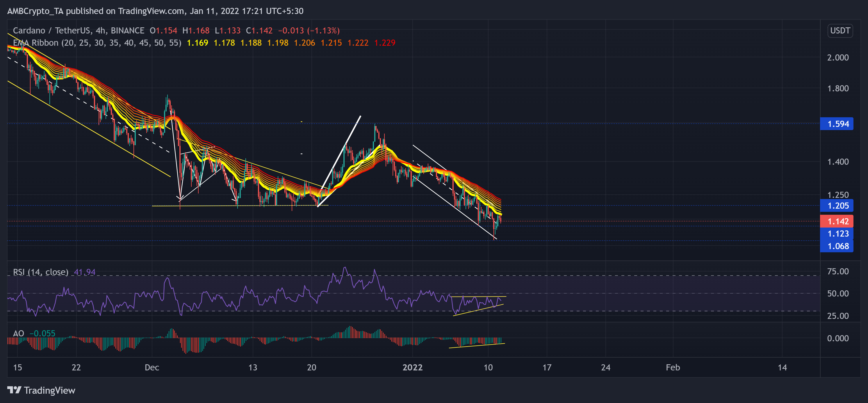Click the red 1.142 current price label
This screenshot has height=403, width=868.
(x=837, y=221)
